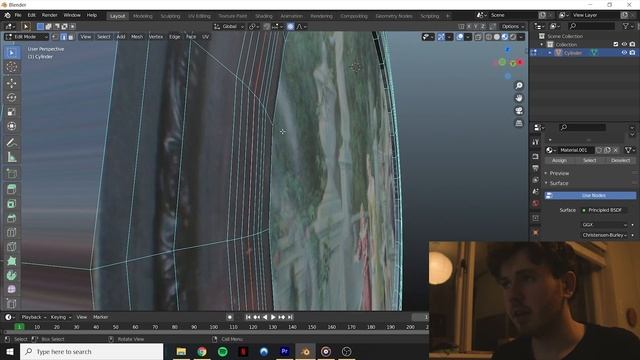Enable face select mode
Screen dimensions: 640x360
point(71,37)
